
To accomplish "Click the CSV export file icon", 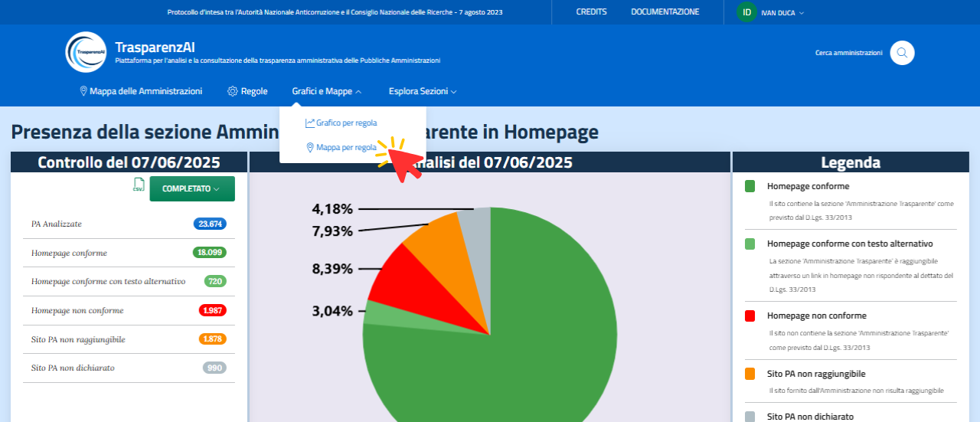I will pos(139,185).
